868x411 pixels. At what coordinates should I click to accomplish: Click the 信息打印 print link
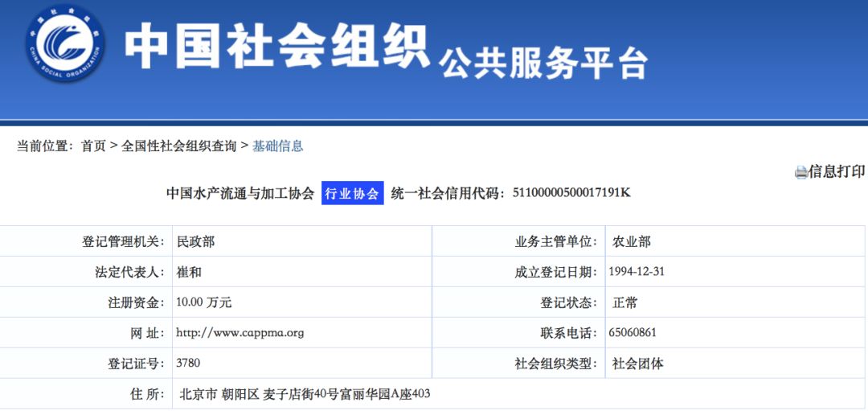pos(837,171)
